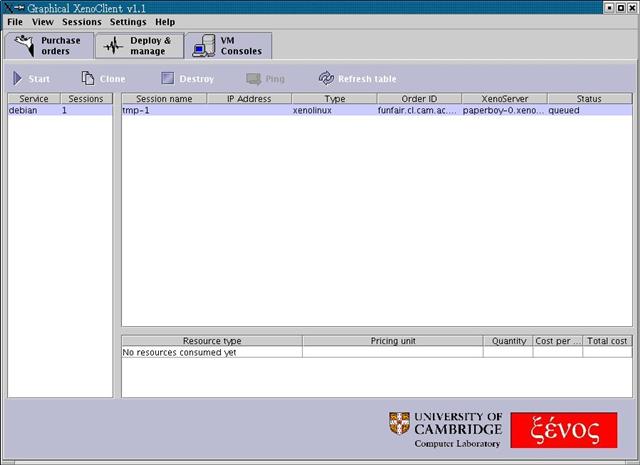
Task: Click the Destroy icon in toolbar
Action: tap(167, 78)
